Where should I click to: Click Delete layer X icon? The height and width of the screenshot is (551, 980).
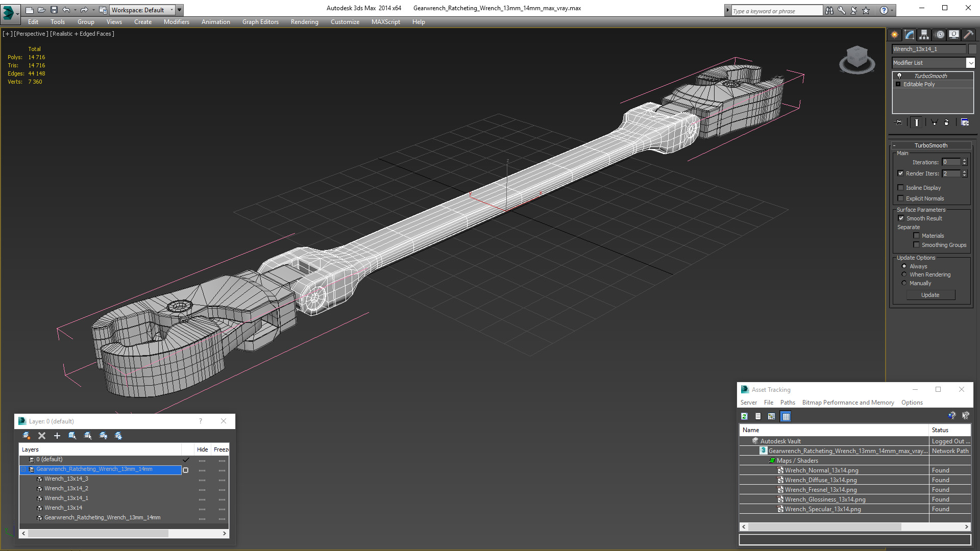42,436
